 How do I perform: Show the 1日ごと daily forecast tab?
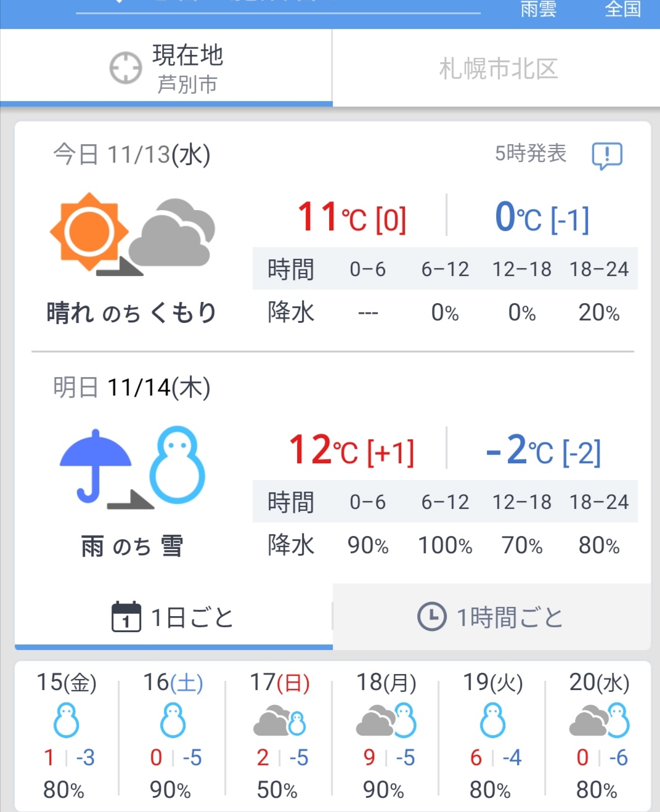[174, 617]
